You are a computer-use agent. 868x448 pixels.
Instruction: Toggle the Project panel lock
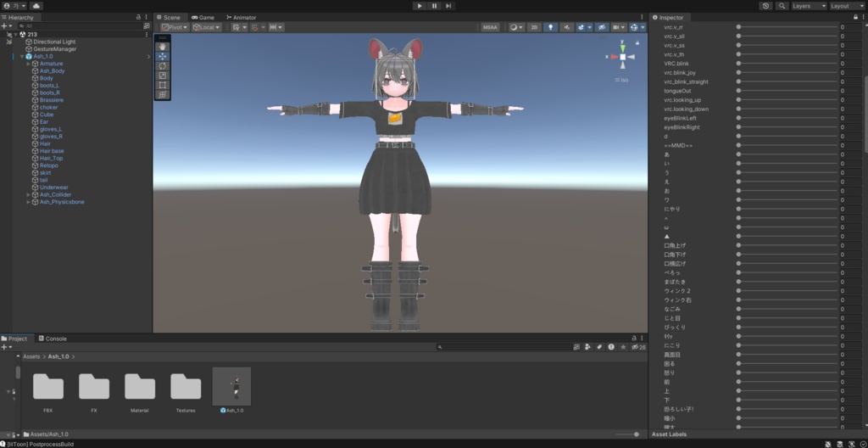click(x=634, y=339)
